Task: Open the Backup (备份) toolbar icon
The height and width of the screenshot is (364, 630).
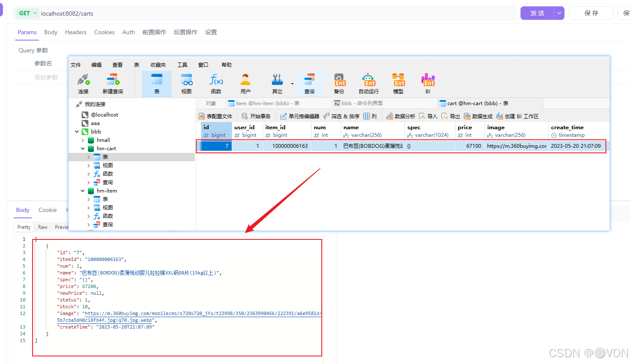Action: tap(339, 84)
